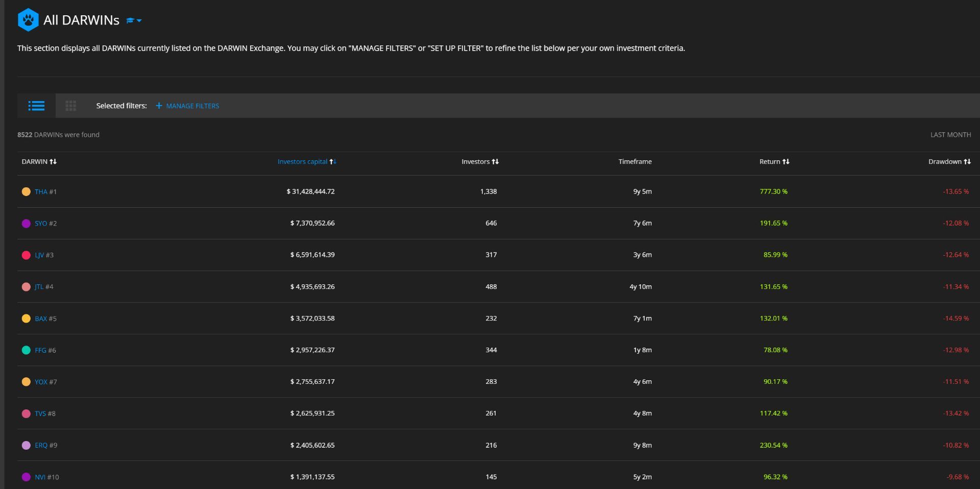Click the red LJV color dot
980x489 pixels.
[x=26, y=255]
